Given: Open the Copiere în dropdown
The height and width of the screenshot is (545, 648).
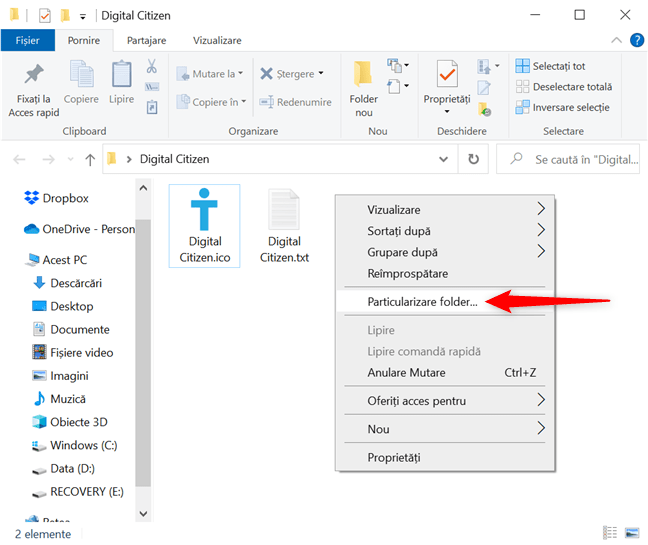Looking at the screenshot, I should tap(211, 102).
